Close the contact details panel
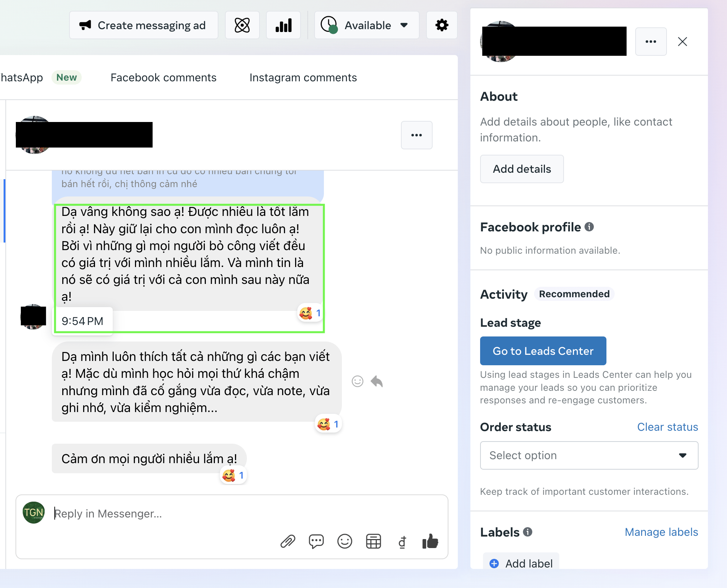Screen dimensions: 727x588 682,42
